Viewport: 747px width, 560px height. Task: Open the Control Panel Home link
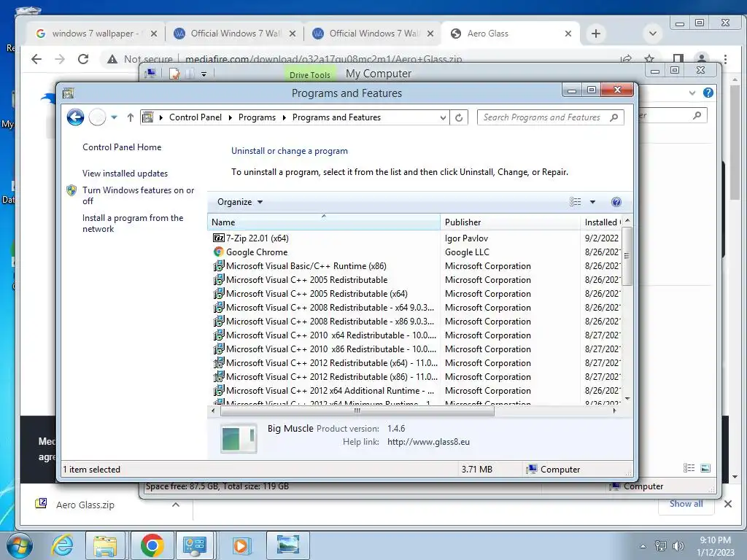pos(122,147)
